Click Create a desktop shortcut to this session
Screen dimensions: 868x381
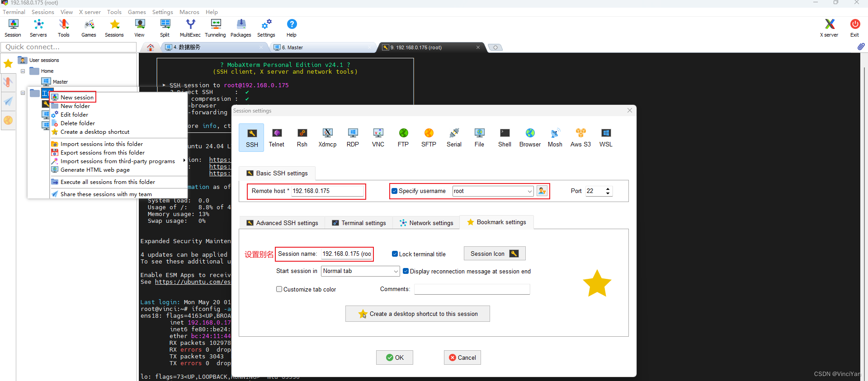tap(418, 314)
